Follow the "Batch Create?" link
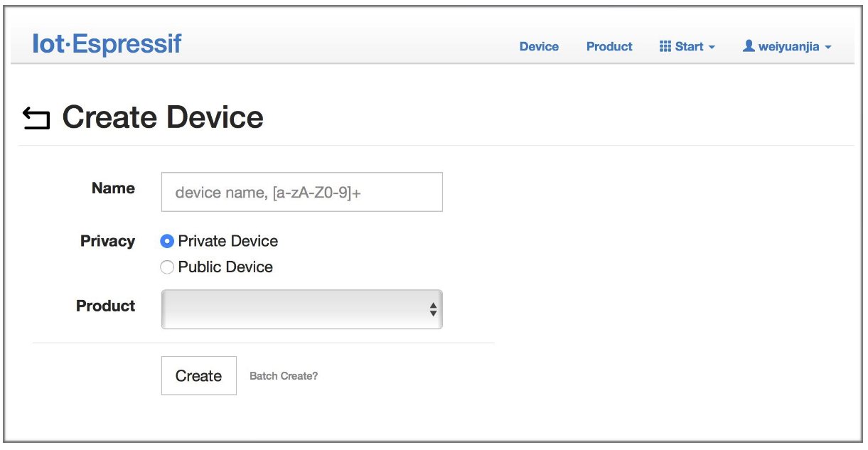The width and height of the screenshot is (868, 450). pos(284,376)
